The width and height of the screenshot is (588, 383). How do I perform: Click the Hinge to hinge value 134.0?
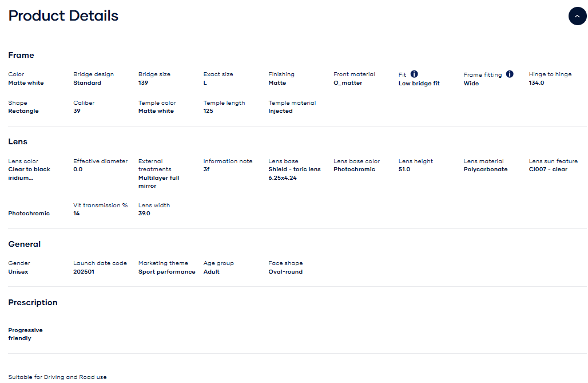click(536, 83)
